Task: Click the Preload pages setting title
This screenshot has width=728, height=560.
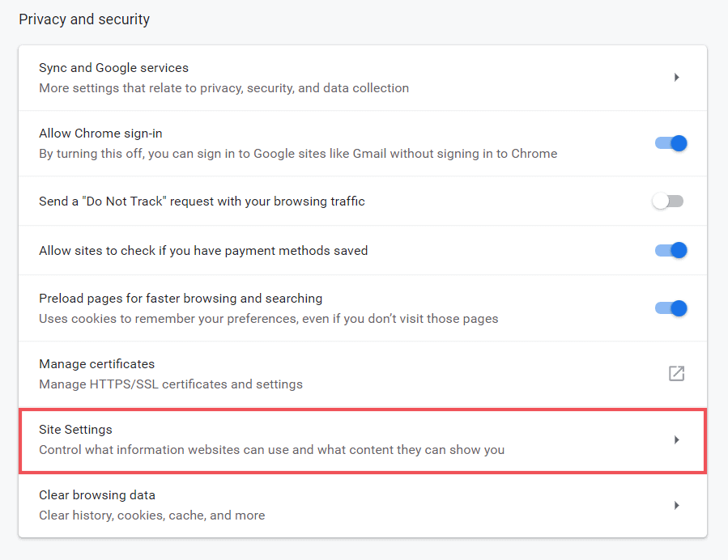Action: pyautogui.click(x=181, y=299)
